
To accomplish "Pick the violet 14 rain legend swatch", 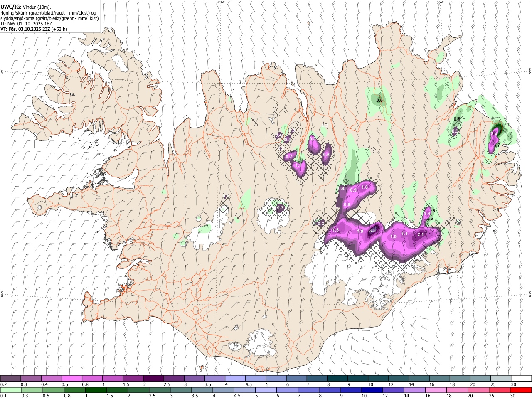I will coord(415,390).
